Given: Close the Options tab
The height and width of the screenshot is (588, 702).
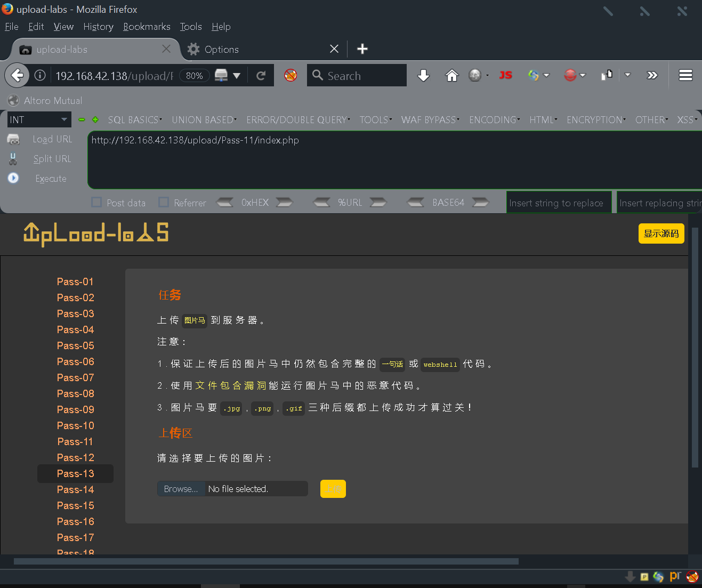Looking at the screenshot, I should (x=334, y=49).
